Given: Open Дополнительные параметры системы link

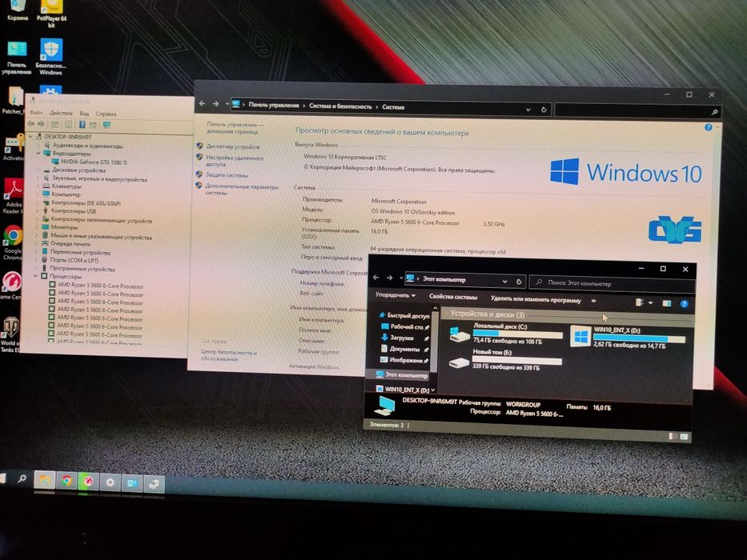Looking at the screenshot, I should click(242, 189).
